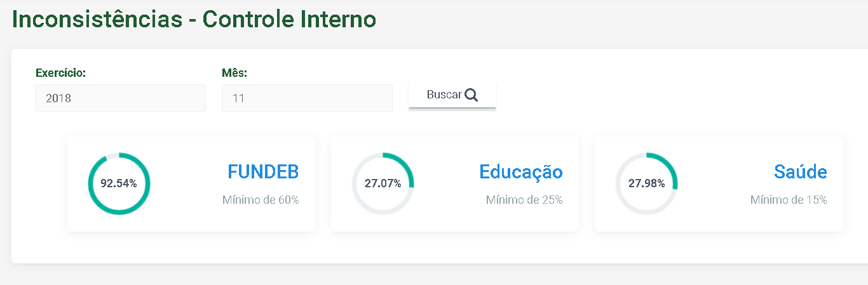
Task: Open the Saúde title link
Action: (801, 172)
